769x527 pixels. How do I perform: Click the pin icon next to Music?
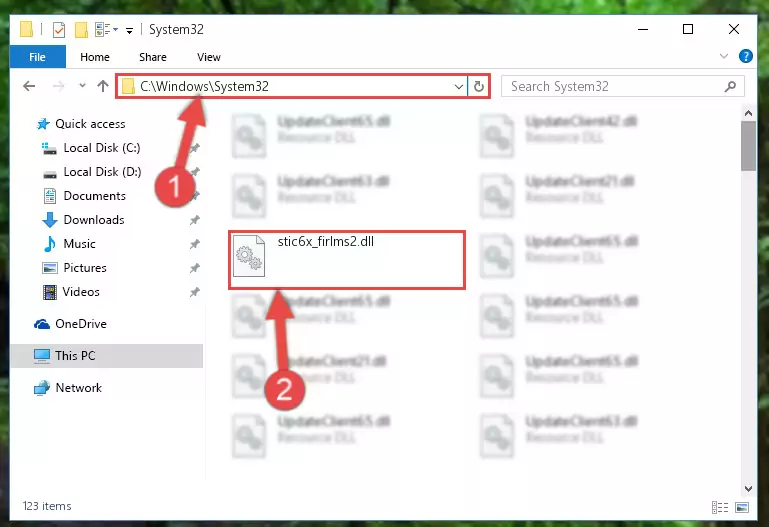195,244
